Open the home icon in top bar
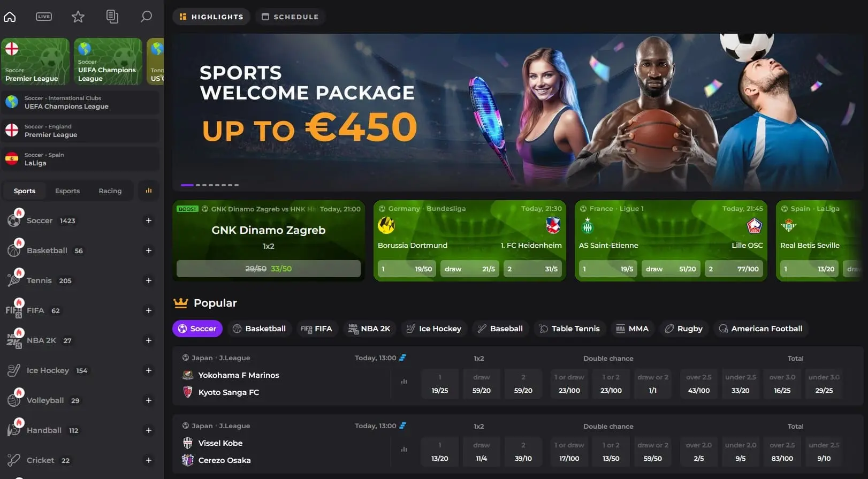This screenshot has width=868, height=479. (x=10, y=17)
